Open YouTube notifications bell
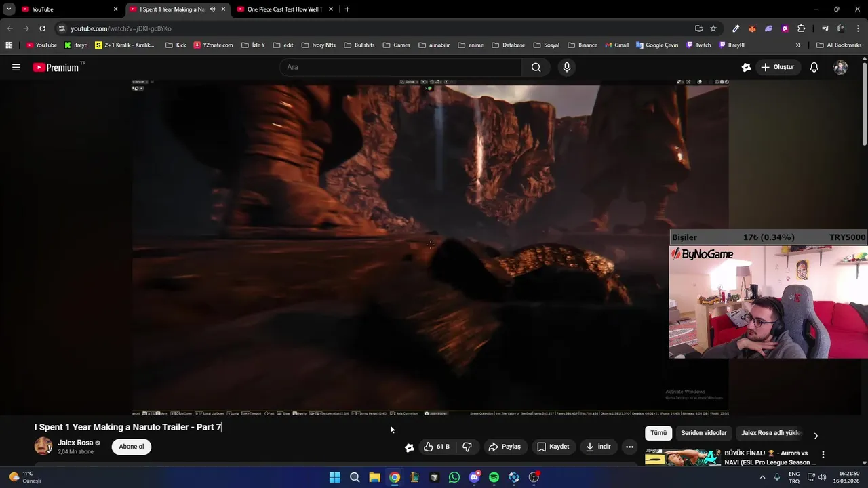 (814, 67)
